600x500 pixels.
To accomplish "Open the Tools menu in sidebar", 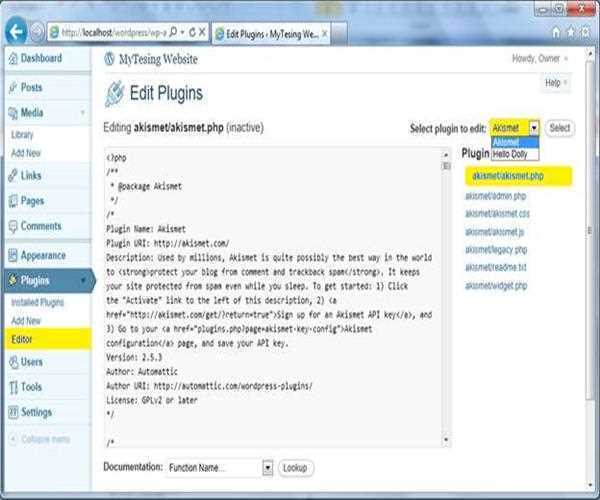I will pos(31,387).
